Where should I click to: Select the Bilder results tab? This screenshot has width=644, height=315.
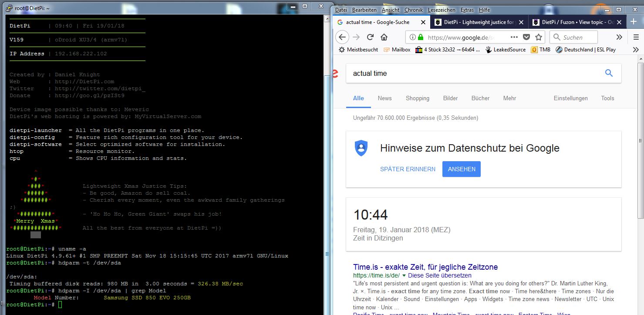(451, 98)
